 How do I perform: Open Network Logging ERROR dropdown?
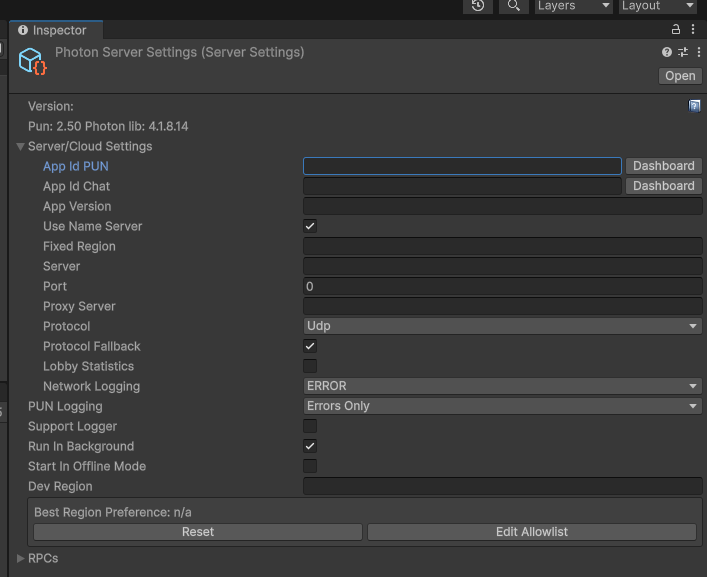[502, 386]
